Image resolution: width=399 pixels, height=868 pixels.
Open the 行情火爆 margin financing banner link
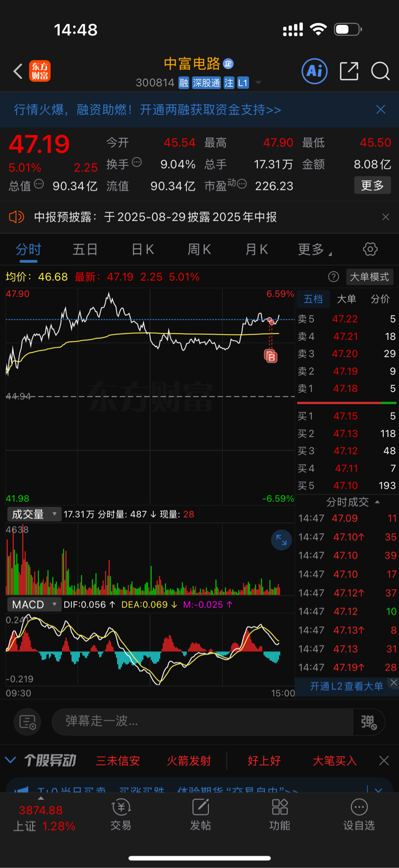(147, 110)
